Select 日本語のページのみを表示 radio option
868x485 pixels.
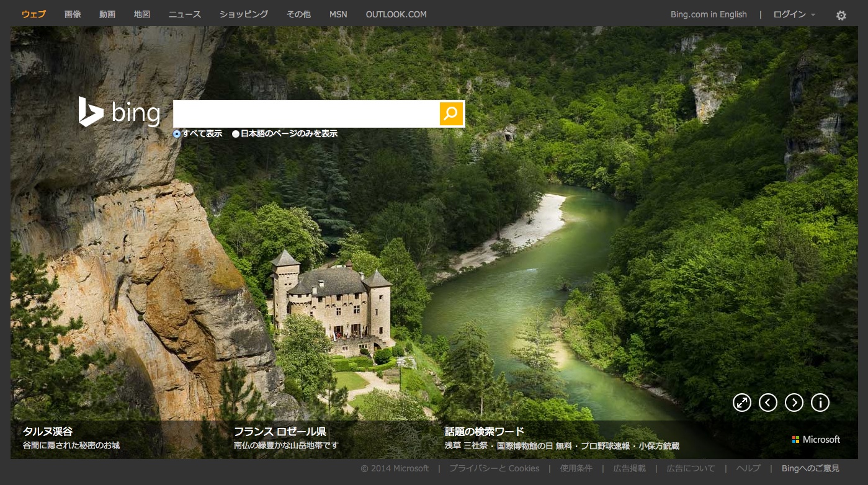coord(236,134)
